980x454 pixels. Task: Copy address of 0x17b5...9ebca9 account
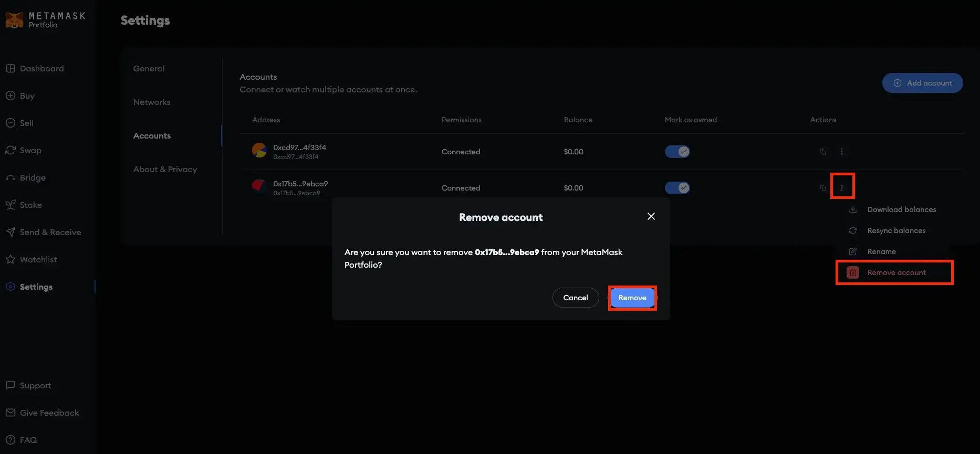[x=822, y=188]
